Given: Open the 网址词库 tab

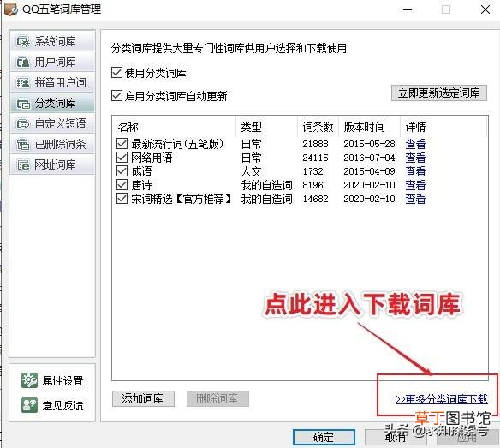Looking at the screenshot, I should tap(52, 165).
